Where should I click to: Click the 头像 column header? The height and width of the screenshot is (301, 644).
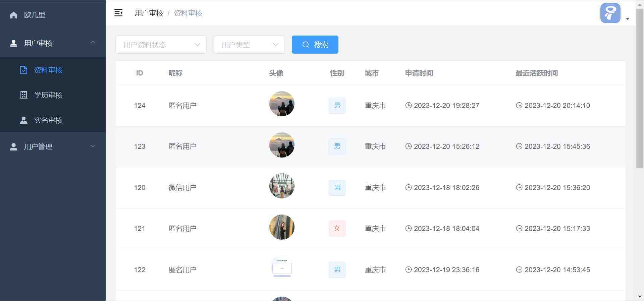click(x=276, y=73)
